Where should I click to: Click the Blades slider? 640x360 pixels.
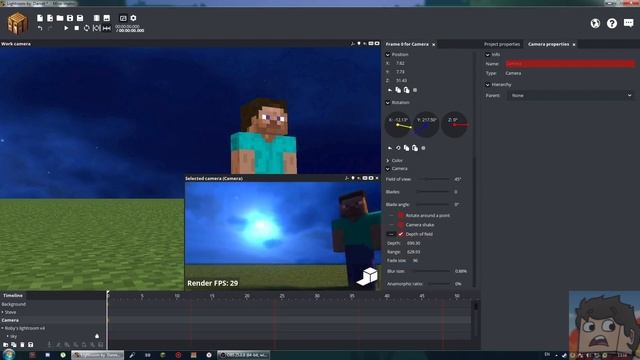(434, 192)
